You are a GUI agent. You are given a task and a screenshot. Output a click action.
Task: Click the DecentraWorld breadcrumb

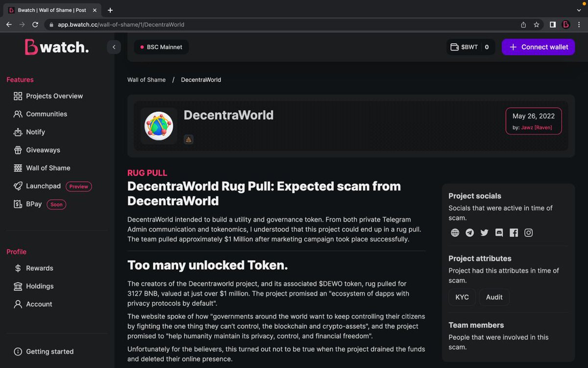tap(201, 79)
